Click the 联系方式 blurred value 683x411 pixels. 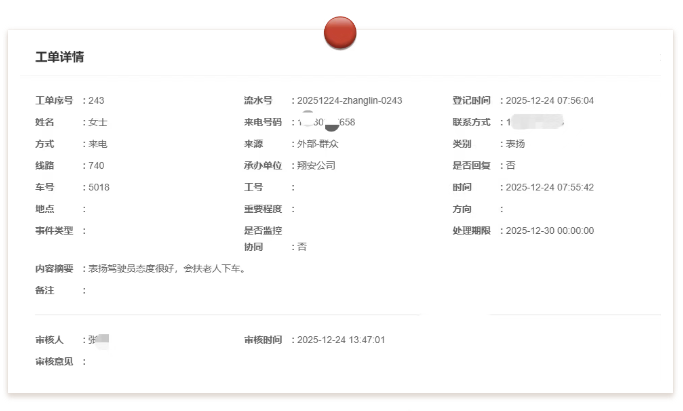pos(536,123)
